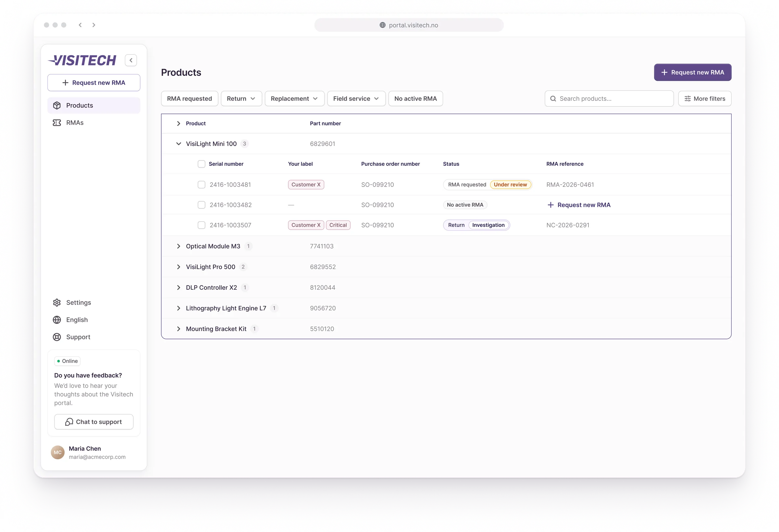Screen dimensions: 779x532
Task: Click the portal.visitech.no address bar
Action: click(409, 25)
